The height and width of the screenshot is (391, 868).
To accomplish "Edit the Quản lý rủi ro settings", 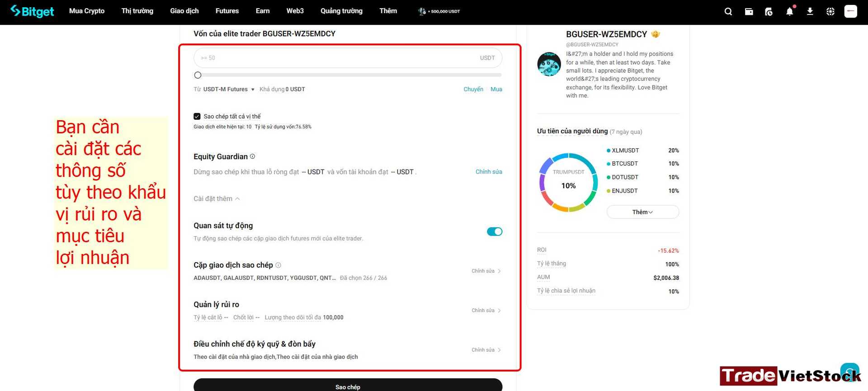I will click(x=486, y=311).
